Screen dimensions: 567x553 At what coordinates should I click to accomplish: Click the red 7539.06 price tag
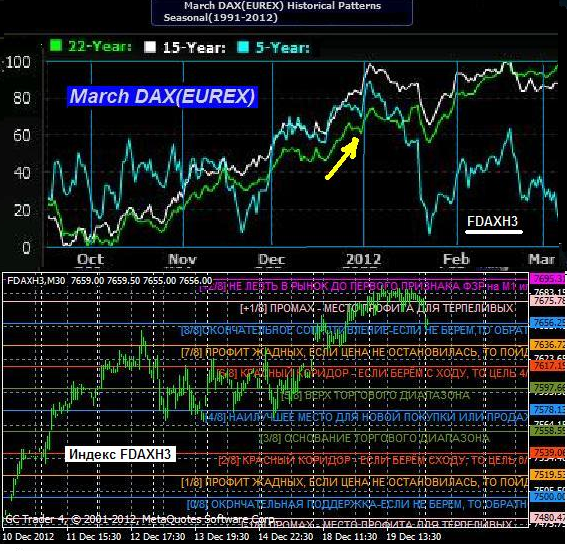[548, 453]
